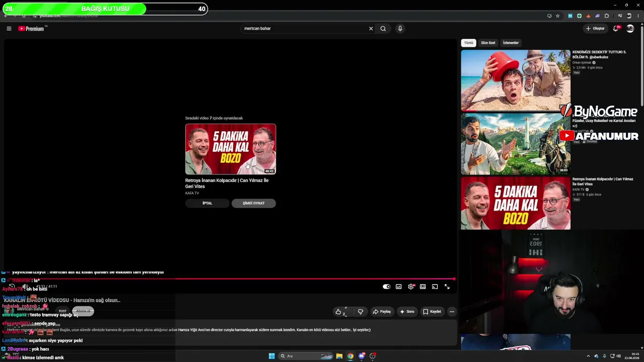Open Discord from the taskbar
The width and height of the screenshot is (644, 362).
click(362, 356)
